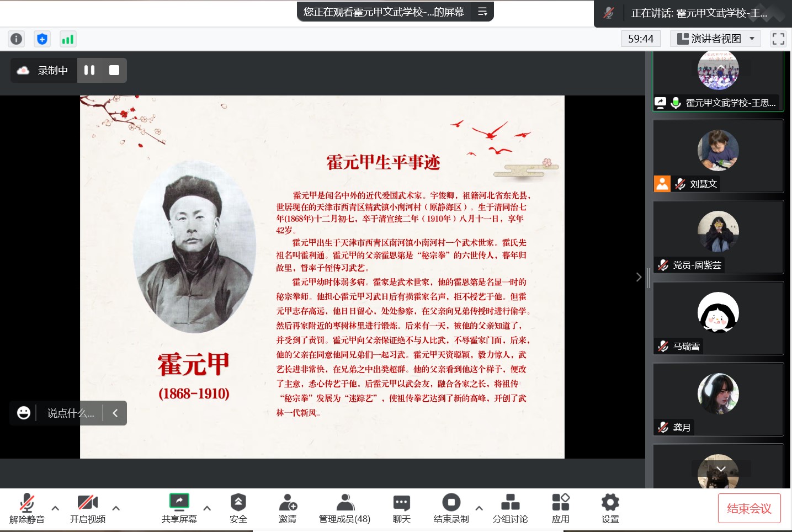Click the 说点什么 chat input field
792x532 pixels.
(70, 413)
